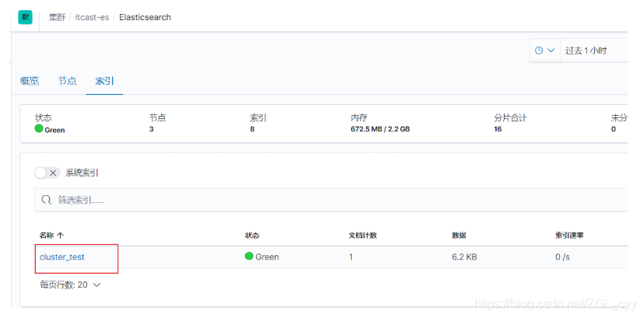
Task: Click the 索引 count value 8
Action: click(252, 129)
